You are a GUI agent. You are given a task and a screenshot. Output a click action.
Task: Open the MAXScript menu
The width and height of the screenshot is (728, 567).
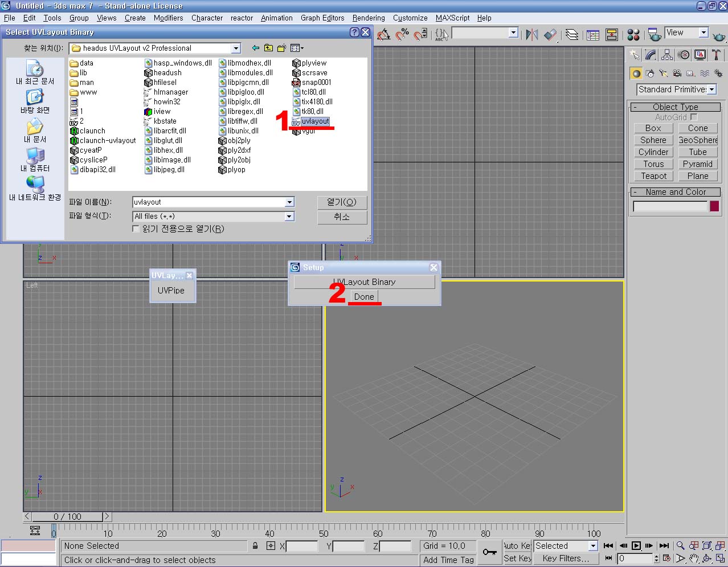[x=452, y=18]
